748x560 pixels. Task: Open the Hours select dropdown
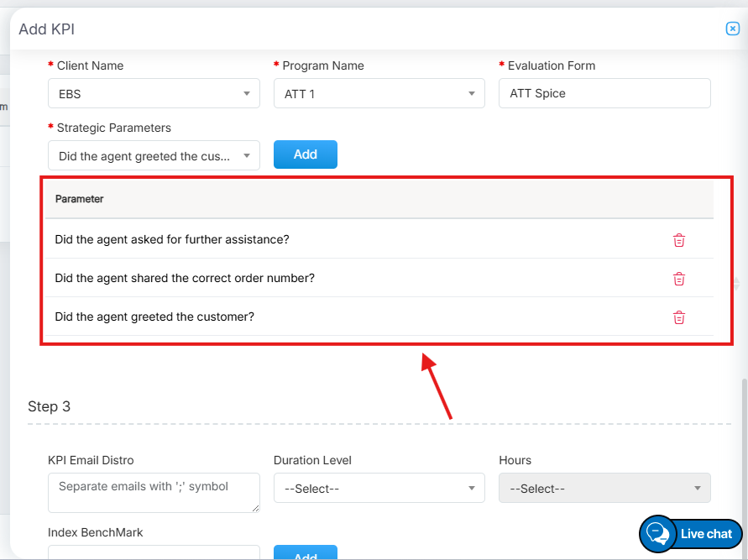(x=604, y=488)
